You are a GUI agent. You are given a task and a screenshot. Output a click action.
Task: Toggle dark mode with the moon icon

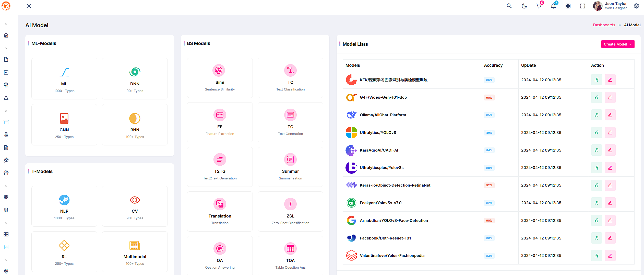point(524,6)
